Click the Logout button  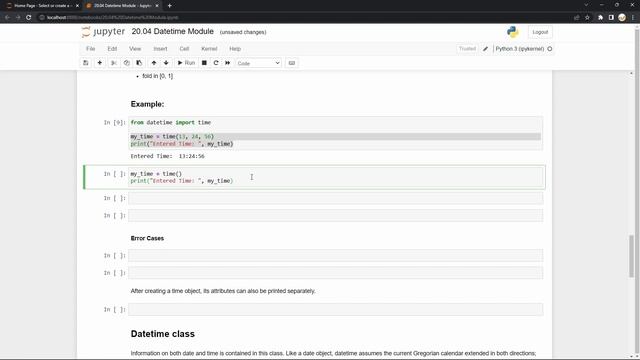540,32
